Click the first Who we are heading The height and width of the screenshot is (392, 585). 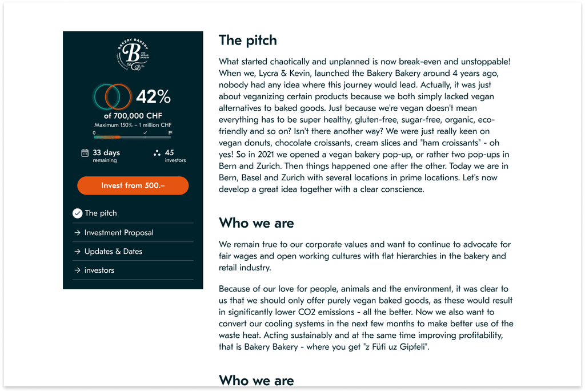(256, 223)
